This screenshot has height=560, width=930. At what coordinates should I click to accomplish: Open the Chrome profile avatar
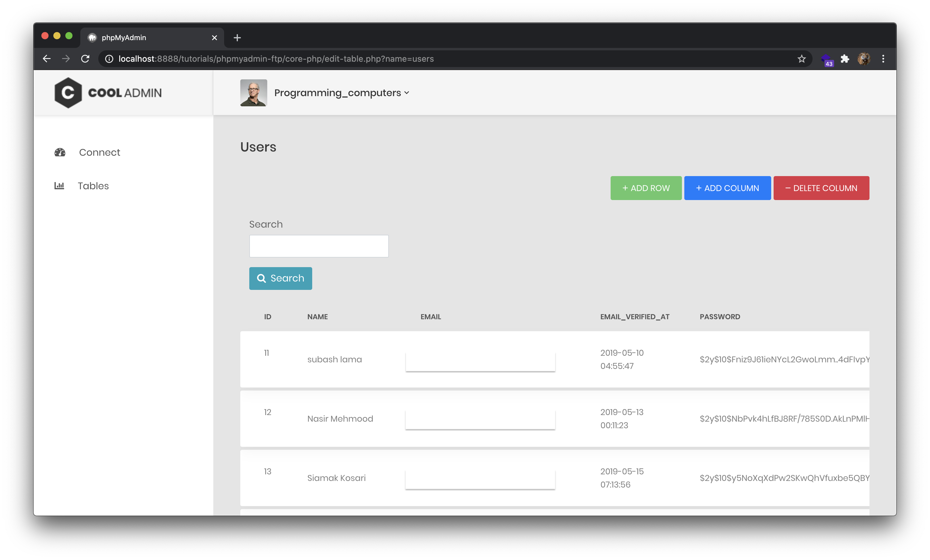coord(864,58)
